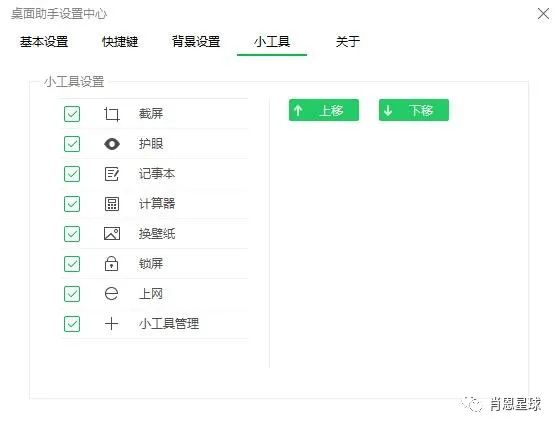Uncheck the 截屏 checkbox
The width and height of the screenshot is (558, 428).
[72, 114]
